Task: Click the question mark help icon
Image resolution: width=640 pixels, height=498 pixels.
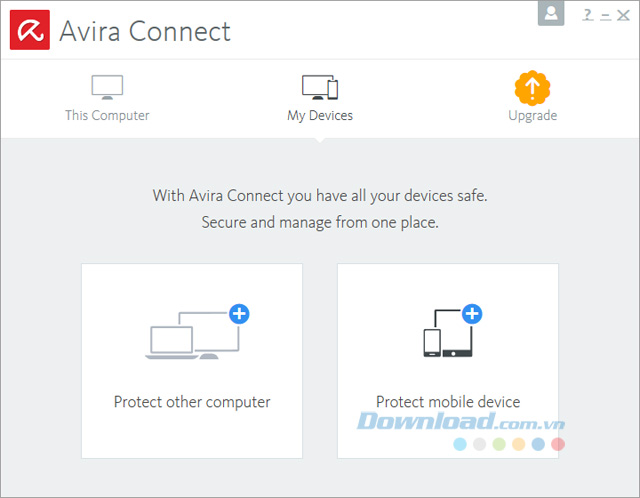Action: 588,15
